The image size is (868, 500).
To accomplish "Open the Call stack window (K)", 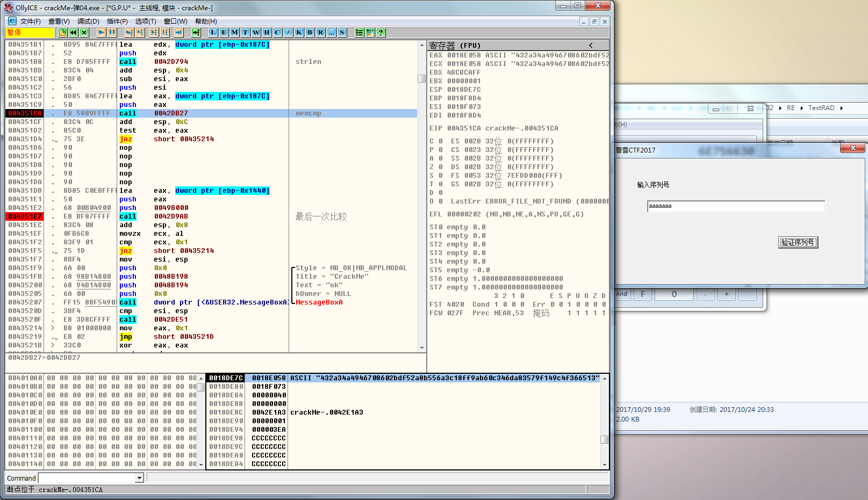I will [299, 32].
